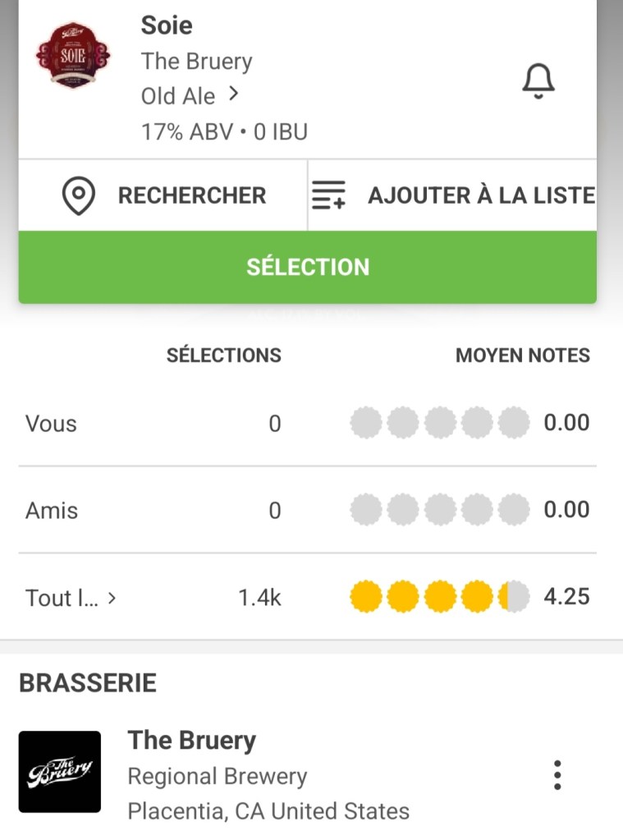623x840 pixels.
Task: Tap the add-to-list icon
Action: [x=329, y=196]
